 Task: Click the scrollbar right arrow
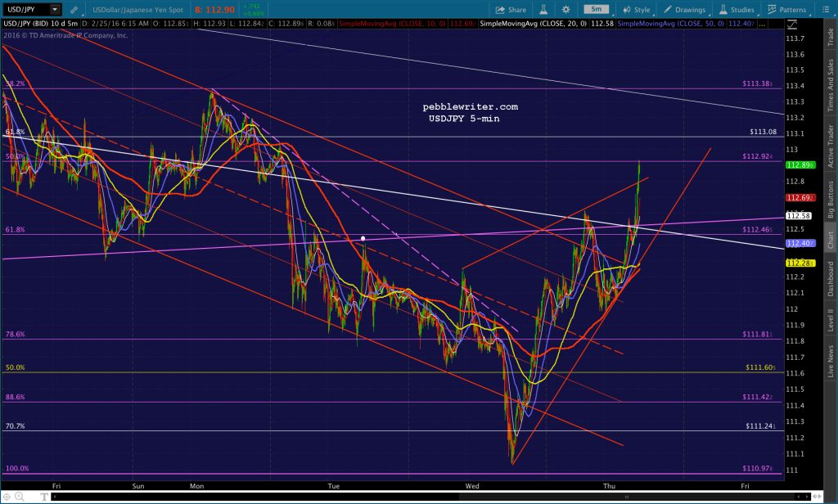point(808,497)
